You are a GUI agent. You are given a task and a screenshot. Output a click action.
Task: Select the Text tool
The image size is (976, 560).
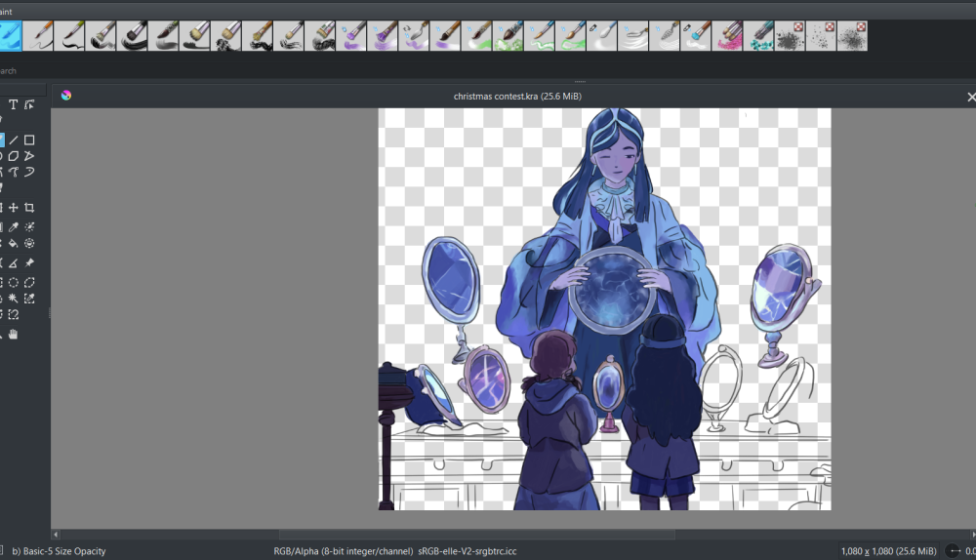coord(13,104)
